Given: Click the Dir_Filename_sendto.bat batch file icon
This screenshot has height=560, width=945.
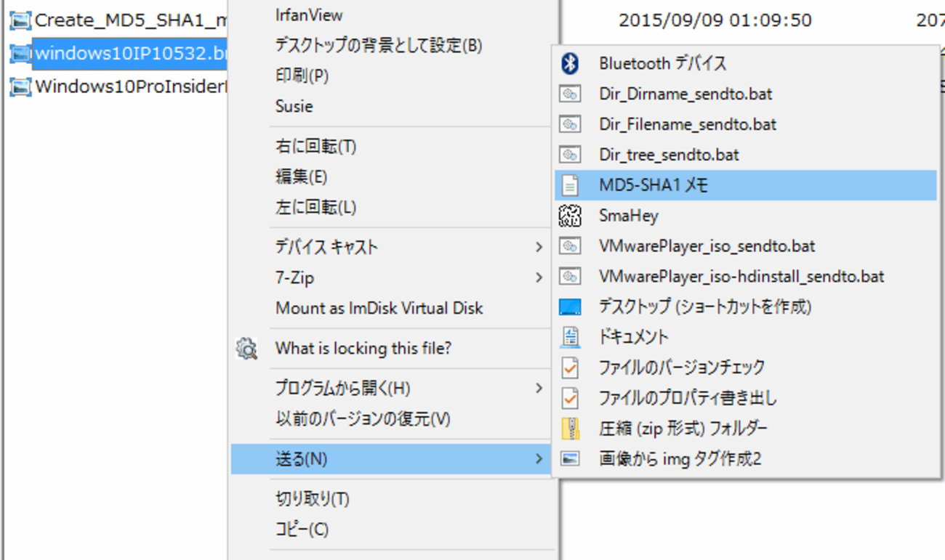Looking at the screenshot, I should (x=571, y=125).
